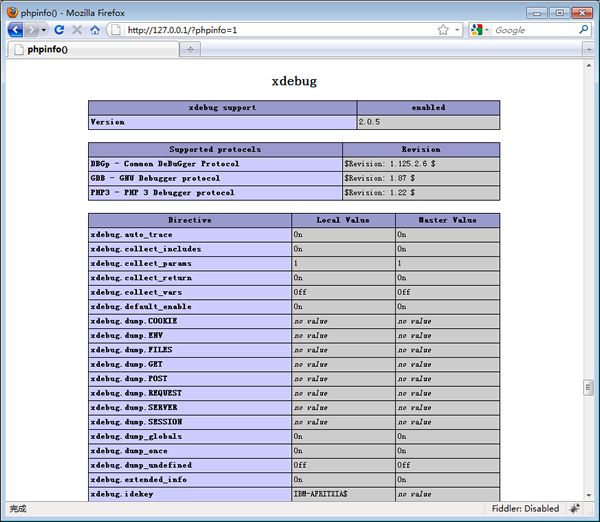Click the Google search input box
This screenshot has height=522, width=600.
pos(535,30)
